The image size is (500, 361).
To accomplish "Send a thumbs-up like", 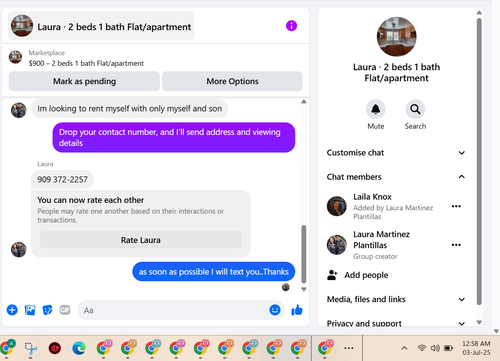I will pos(297,310).
